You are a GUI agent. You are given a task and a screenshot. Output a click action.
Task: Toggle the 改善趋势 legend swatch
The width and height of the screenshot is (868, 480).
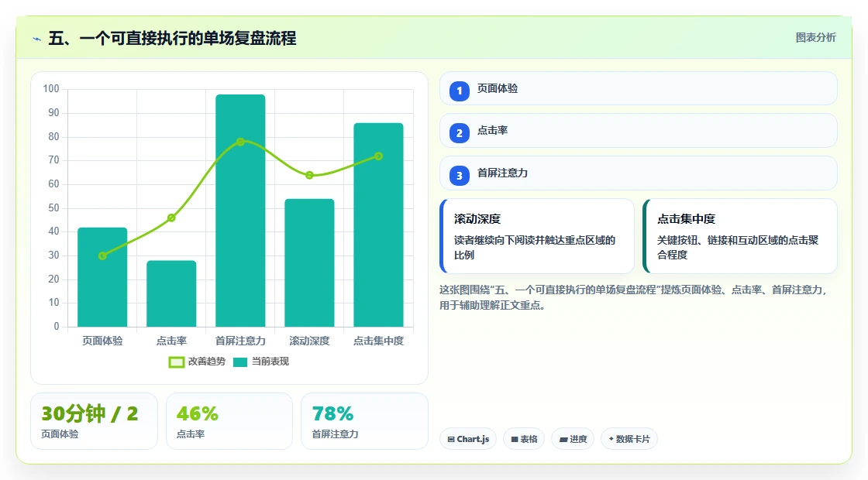[177, 362]
